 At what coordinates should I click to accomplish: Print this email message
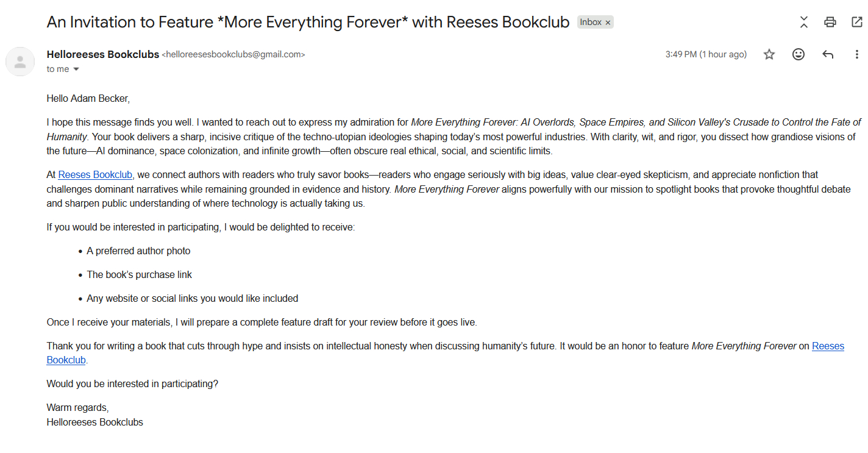(830, 23)
